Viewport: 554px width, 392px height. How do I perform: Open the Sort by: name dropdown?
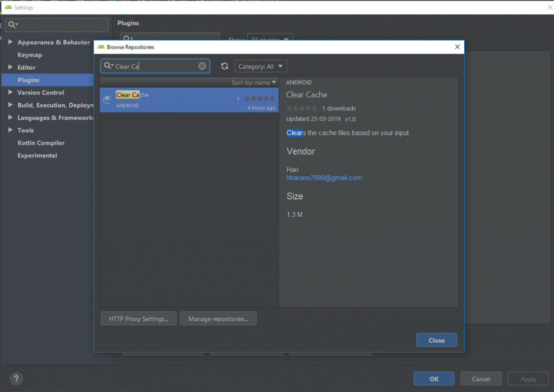click(253, 83)
